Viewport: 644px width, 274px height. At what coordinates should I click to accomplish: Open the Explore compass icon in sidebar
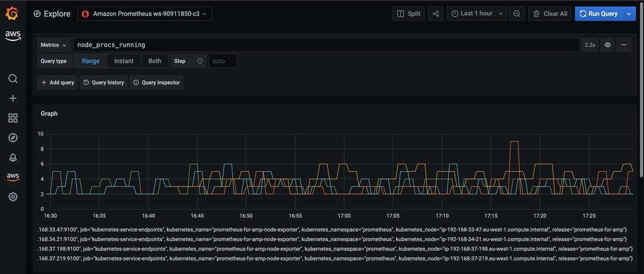point(13,138)
